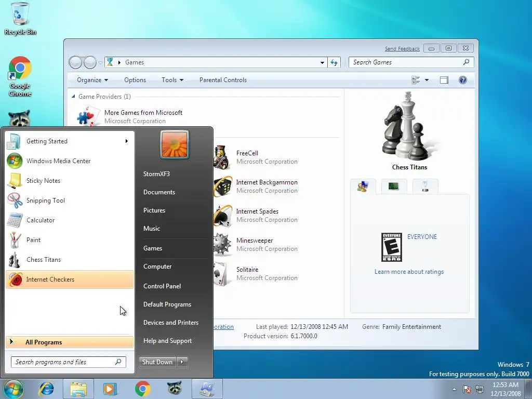The image size is (532, 399).
Task: Open Windows Explorer taskbar button
Action: (78, 389)
